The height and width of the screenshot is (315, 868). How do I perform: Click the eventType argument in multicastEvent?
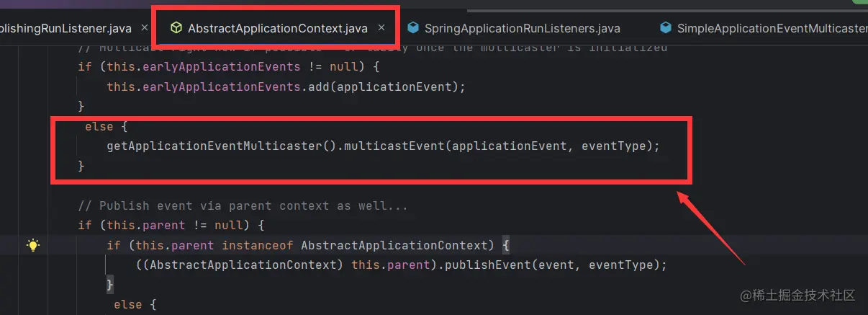pos(613,146)
